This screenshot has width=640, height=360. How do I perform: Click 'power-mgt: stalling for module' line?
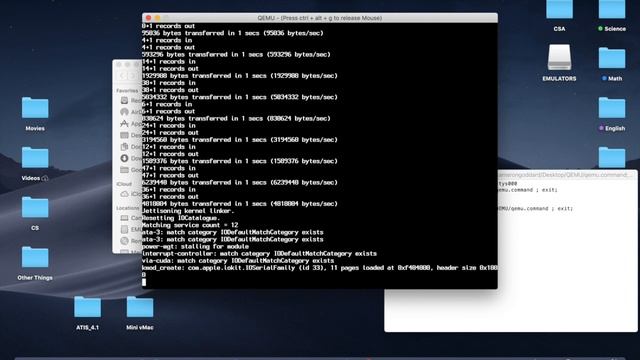[x=195, y=247]
